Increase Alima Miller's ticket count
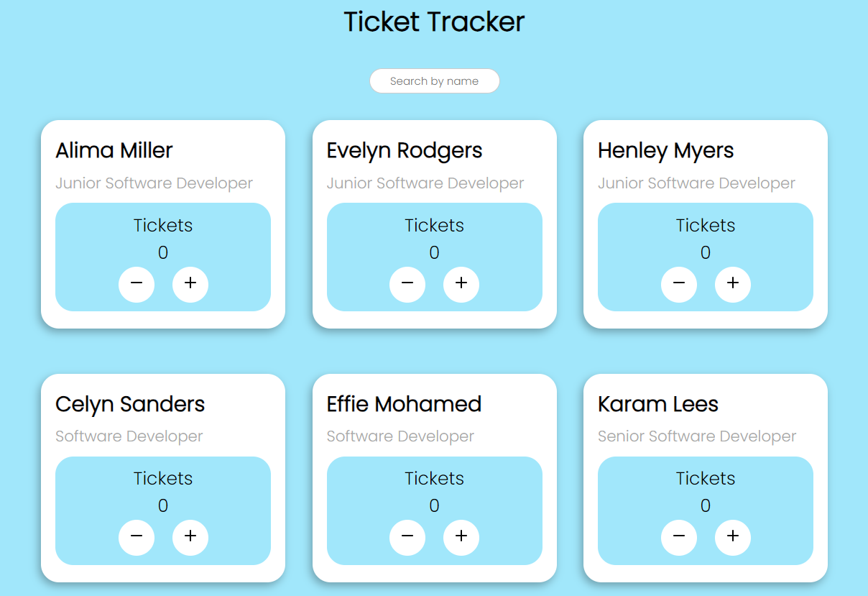The height and width of the screenshot is (596, 868). (190, 284)
